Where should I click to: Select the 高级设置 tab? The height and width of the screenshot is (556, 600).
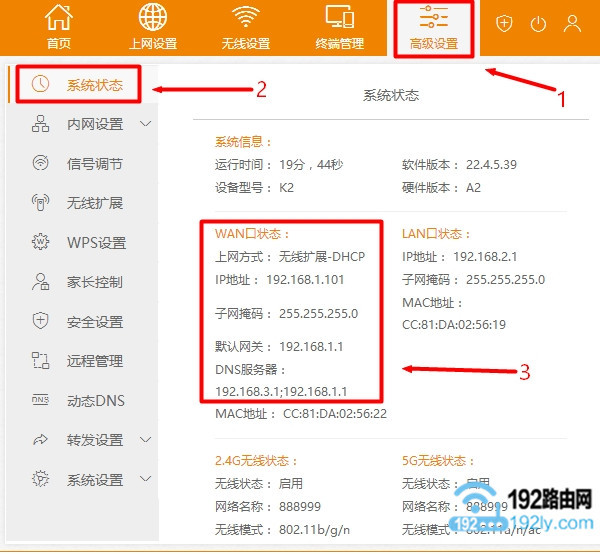(x=433, y=27)
